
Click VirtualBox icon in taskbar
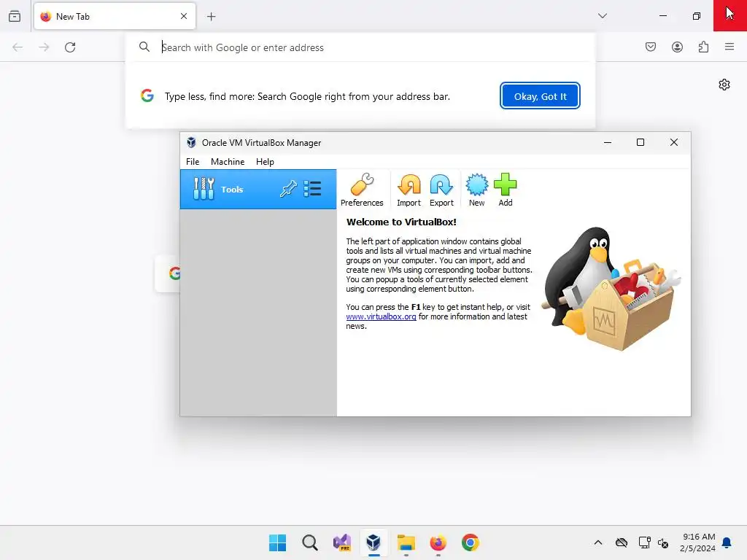point(374,542)
